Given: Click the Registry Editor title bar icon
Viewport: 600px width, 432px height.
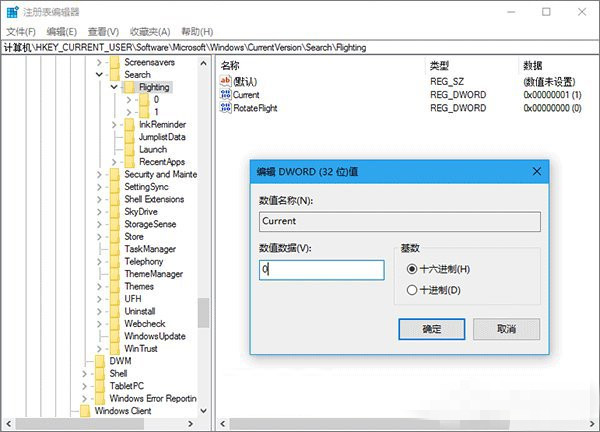Looking at the screenshot, I should [12, 12].
